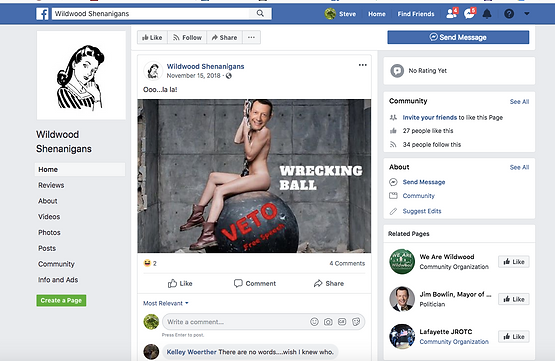
Task: Like the post with thumbs-up button
Action: 180,283
